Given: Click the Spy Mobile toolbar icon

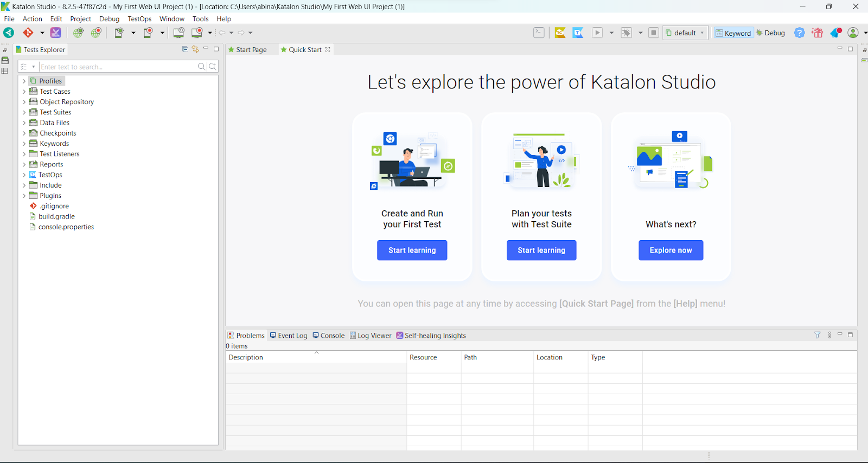Looking at the screenshot, I should click(119, 33).
